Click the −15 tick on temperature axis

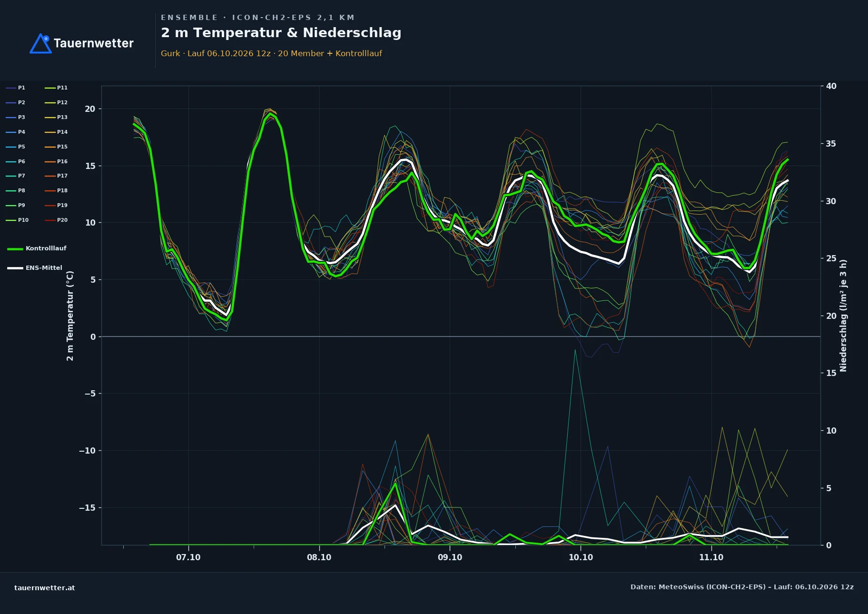pyautogui.click(x=87, y=508)
